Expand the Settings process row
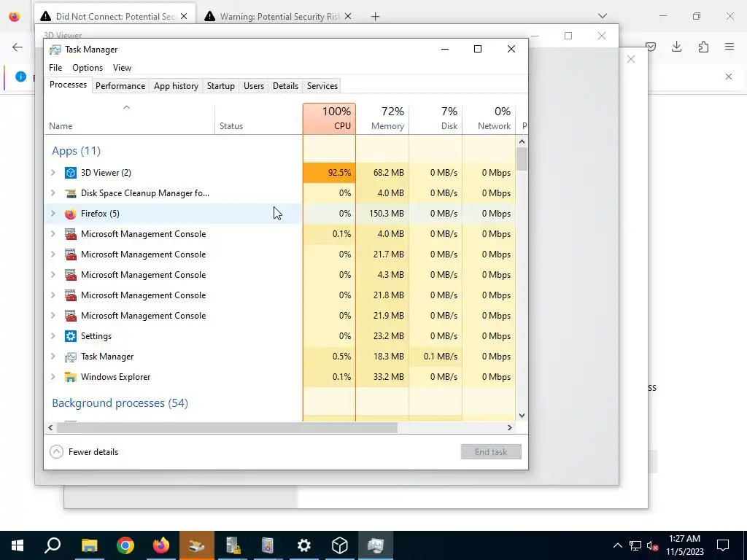This screenshot has height=560, width=747. [x=53, y=336]
